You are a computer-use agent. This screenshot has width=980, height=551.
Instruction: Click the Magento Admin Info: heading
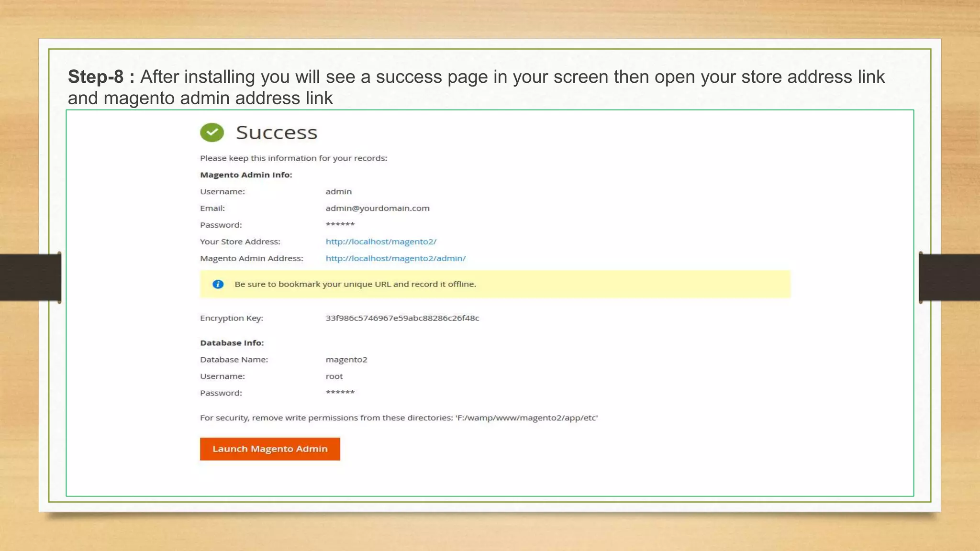tap(246, 175)
